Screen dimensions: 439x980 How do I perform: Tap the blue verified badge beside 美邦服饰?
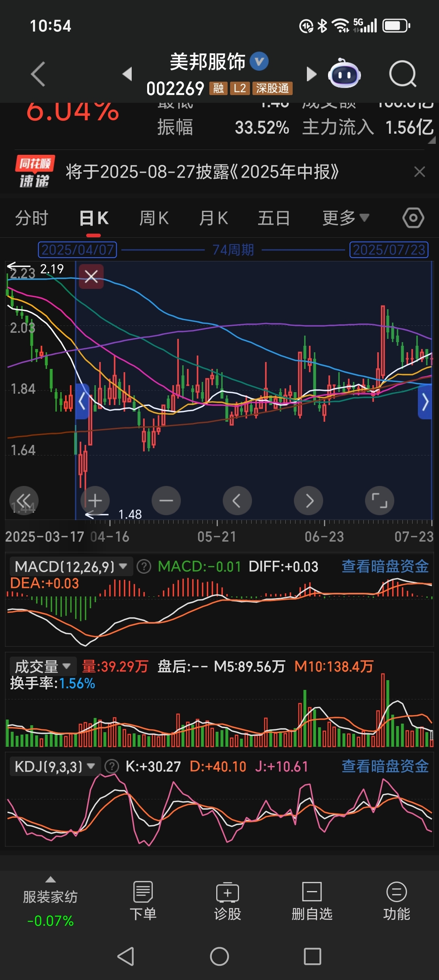[x=259, y=61]
